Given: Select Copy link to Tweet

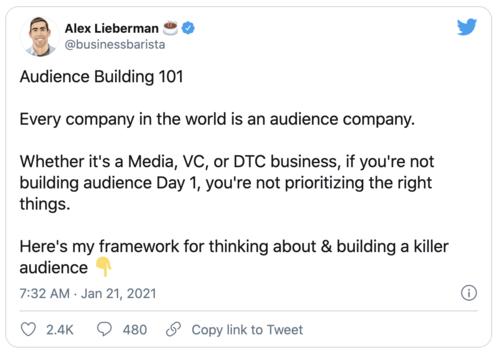Looking at the screenshot, I should [x=247, y=330].
